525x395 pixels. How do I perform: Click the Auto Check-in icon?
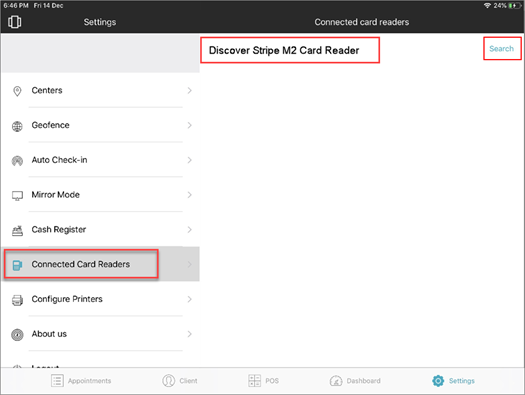pos(17,161)
